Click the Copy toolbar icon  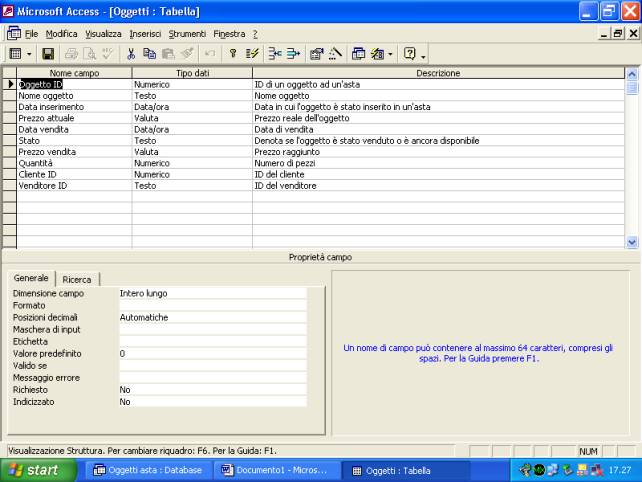pyautogui.click(x=149, y=54)
